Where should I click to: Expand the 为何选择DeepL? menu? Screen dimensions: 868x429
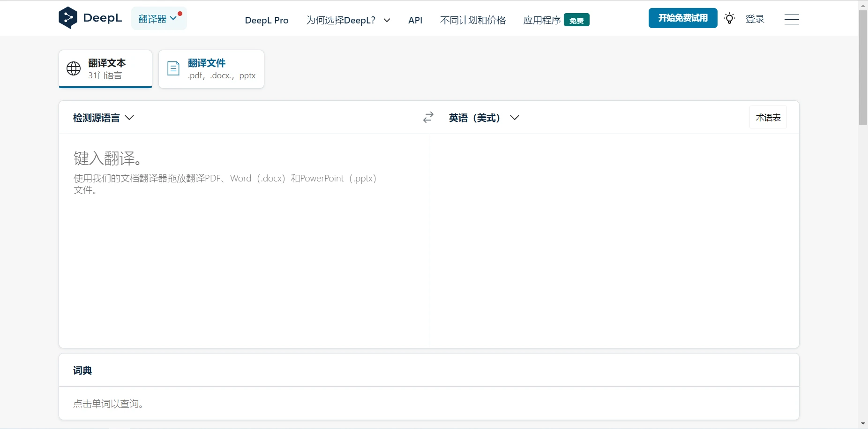[x=348, y=20]
